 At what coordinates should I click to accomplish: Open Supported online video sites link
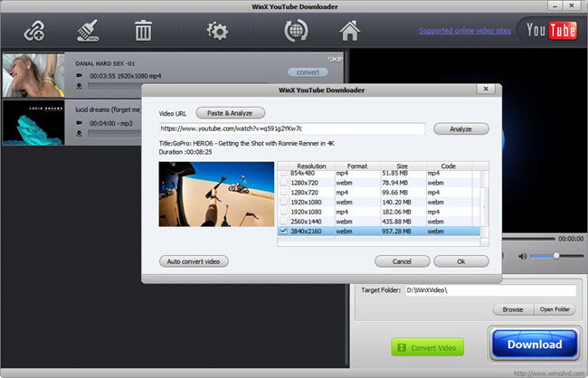coord(465,31)
